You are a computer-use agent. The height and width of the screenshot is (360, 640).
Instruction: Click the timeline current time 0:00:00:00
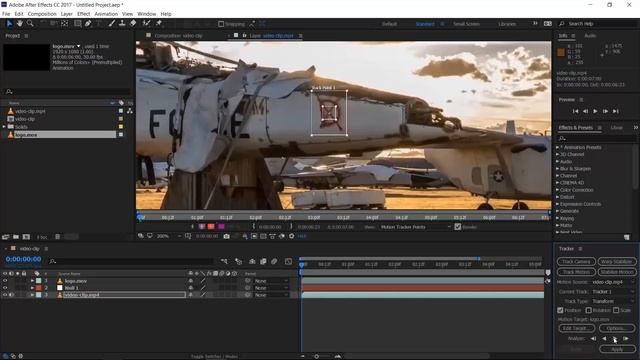coord(23,259)
